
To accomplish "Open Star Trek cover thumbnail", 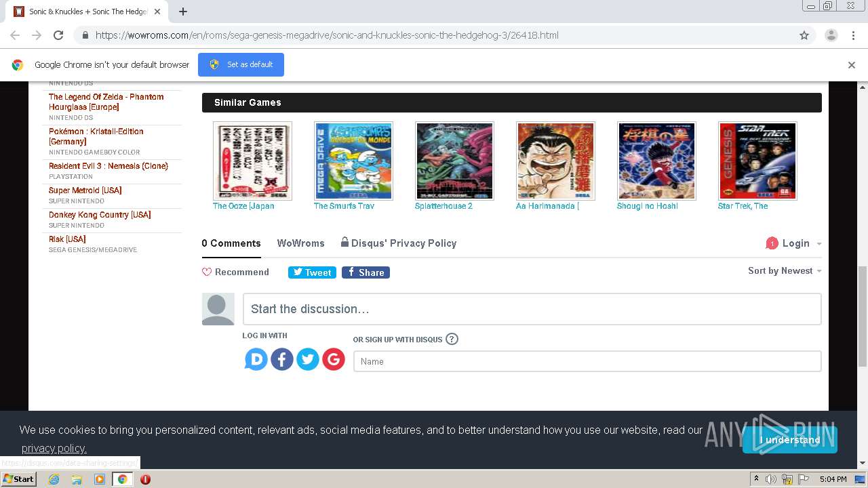I will (x=757, y=161).
